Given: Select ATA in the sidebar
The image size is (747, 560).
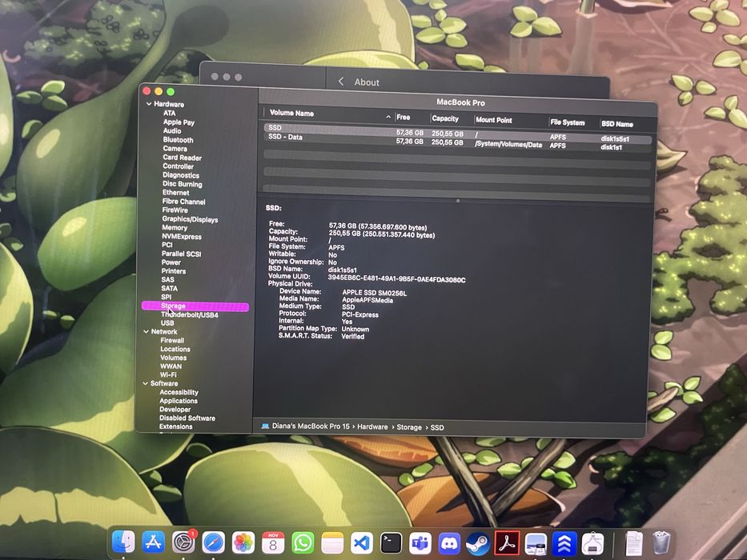Looking at the screenshot, I should point(169,113).
